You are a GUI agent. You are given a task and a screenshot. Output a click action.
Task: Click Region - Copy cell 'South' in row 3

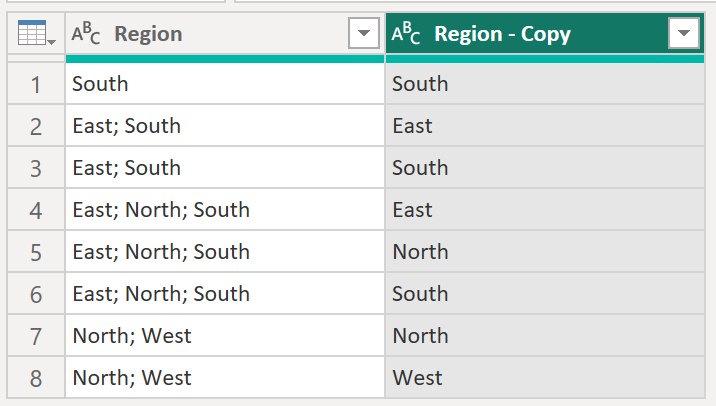coord(545,168)
